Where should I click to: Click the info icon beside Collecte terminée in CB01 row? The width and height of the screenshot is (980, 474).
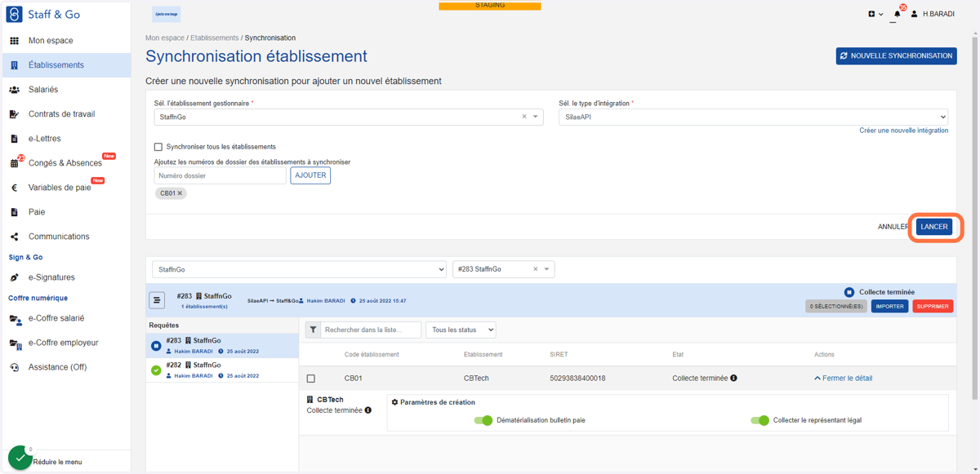734,379
